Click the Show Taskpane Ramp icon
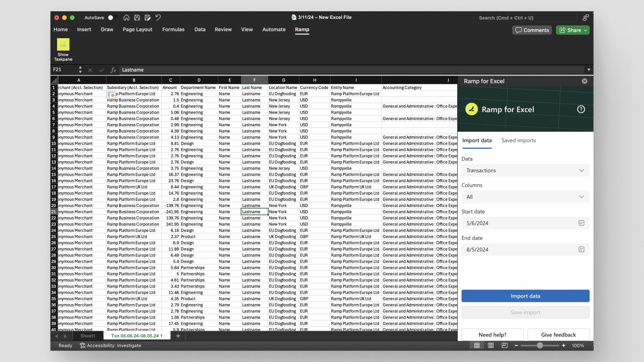The image size is (644, 362). 63,44
